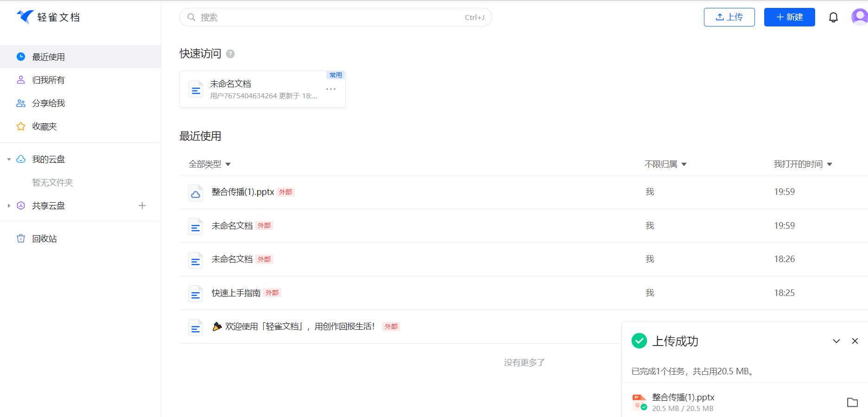Viewport: 868px width, 417px height.
Task: Click the green upload success checkmark
Action: tap(639, 341)
